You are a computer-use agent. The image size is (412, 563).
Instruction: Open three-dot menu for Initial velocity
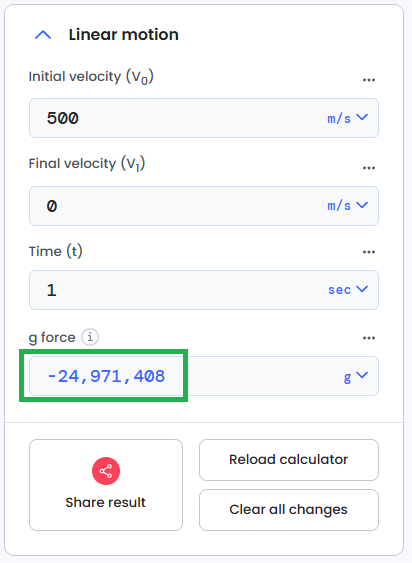tap(369, 80)
